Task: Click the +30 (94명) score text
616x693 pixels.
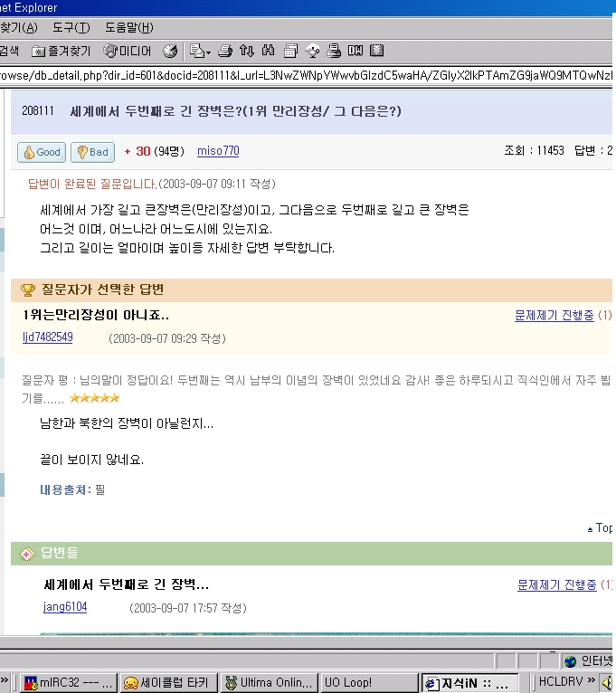Action: 154,151
